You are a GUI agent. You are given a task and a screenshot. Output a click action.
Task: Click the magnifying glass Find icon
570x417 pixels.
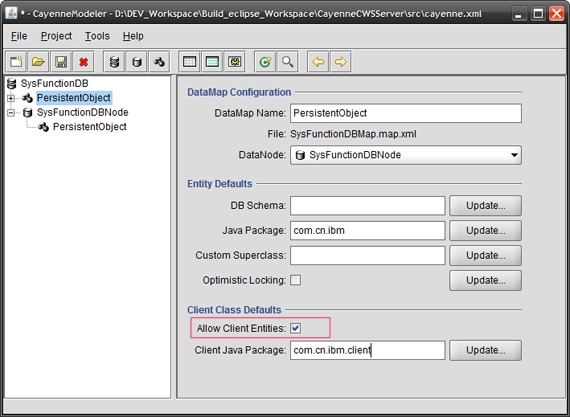288,62
